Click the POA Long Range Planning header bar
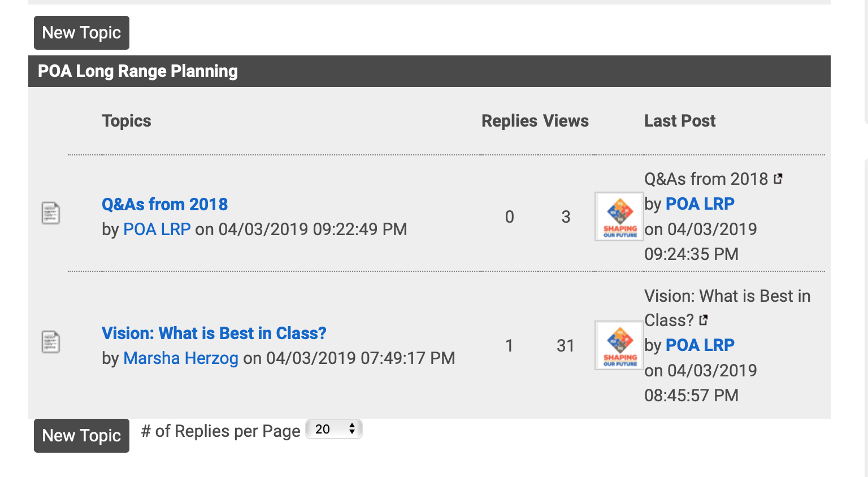 tap(429, 71)
